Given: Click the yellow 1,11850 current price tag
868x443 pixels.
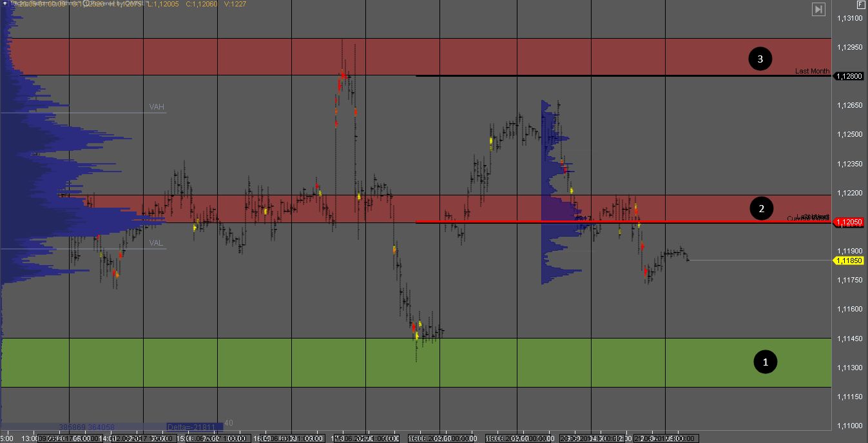Looking at the screenshot, I should tap(849, 261).
